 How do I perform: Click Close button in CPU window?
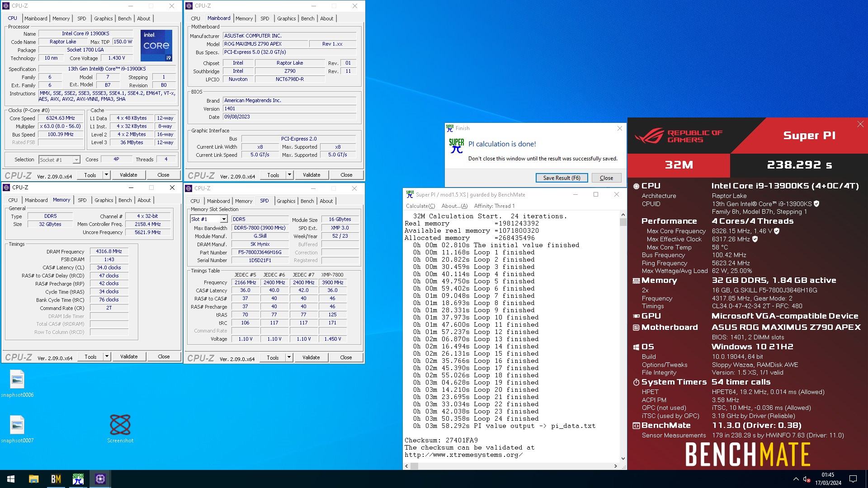163,175
